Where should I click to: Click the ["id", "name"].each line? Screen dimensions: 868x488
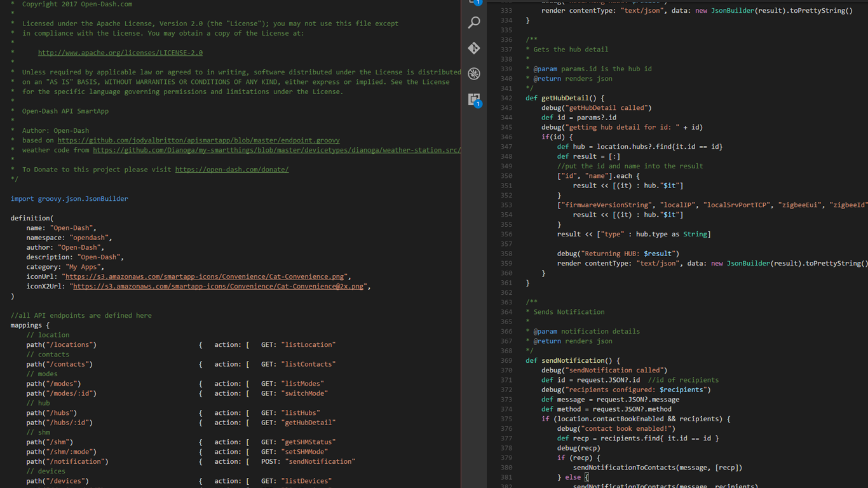pyautogui.click(x=599, y=176)
